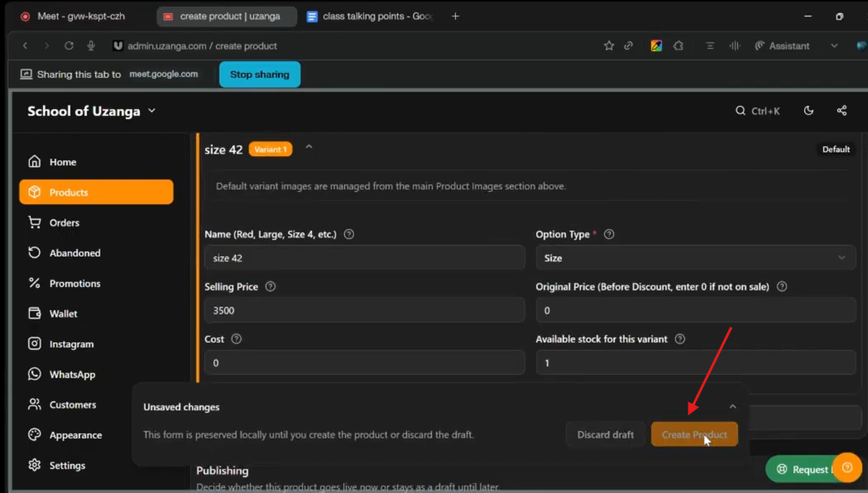This screenshot has width=868, height=493.
Task: Click the Appearance palette icon
Action: click(x=34, y=435)
